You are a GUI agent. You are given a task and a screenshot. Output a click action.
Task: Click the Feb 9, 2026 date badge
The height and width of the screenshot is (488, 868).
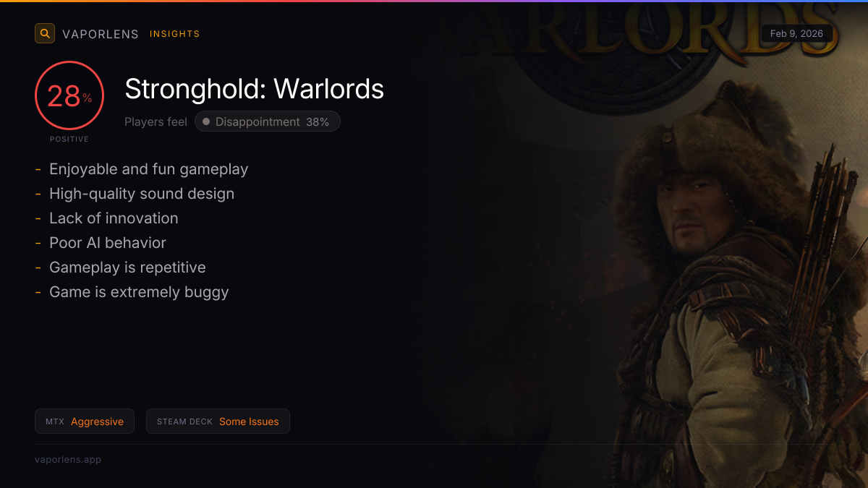(x=797, y=34)
